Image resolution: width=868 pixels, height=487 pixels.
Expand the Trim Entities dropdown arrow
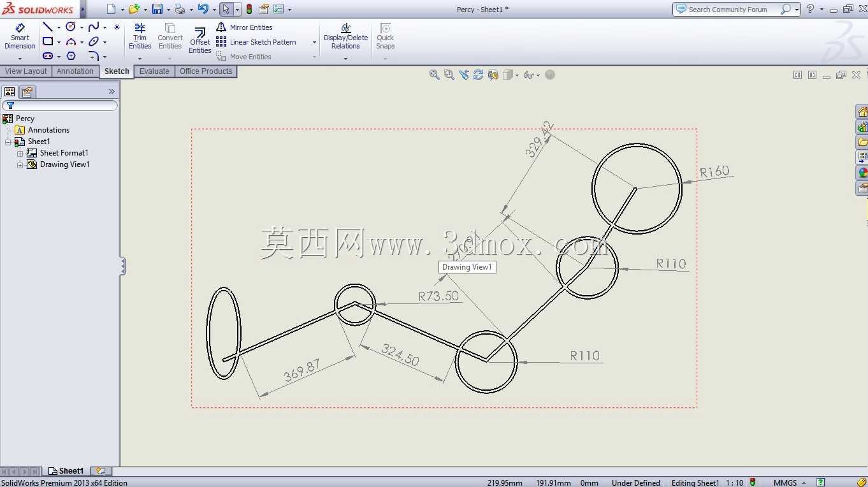point(140,59)
